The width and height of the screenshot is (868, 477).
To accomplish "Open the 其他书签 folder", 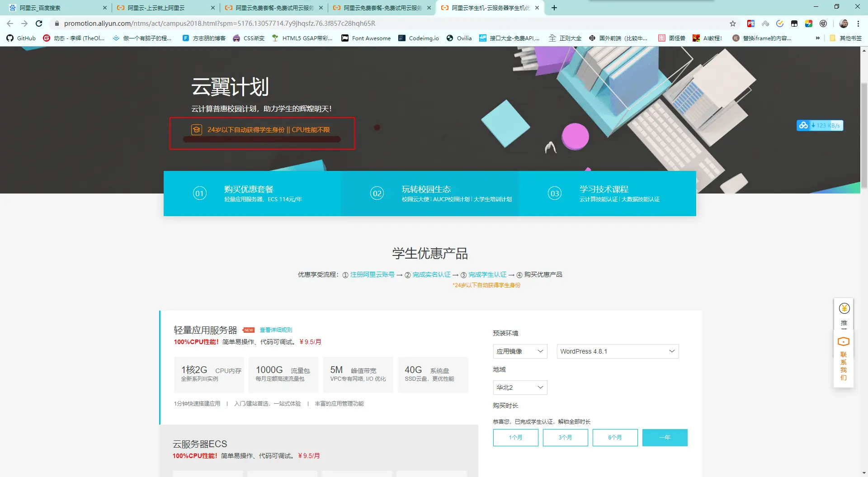I will pyautogui.click(x=845, y=38).
